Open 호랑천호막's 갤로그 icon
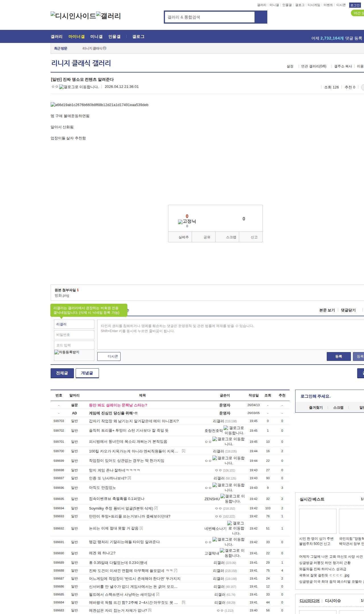The height and width of the screenshot is (614, 364). 234,430
